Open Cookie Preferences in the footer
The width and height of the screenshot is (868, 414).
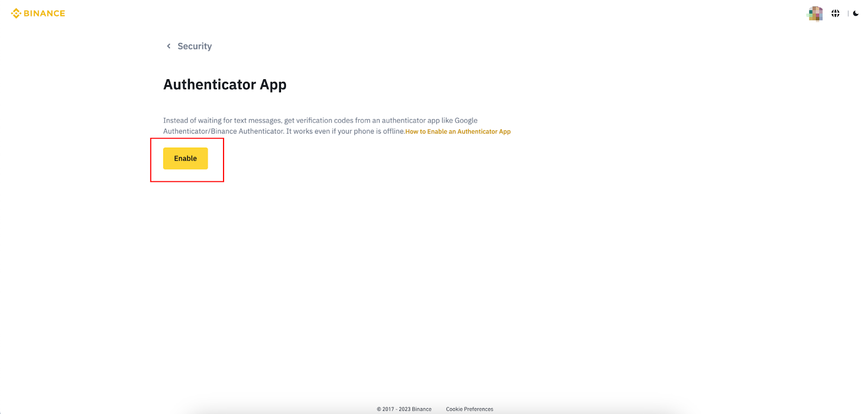point(469,409)
